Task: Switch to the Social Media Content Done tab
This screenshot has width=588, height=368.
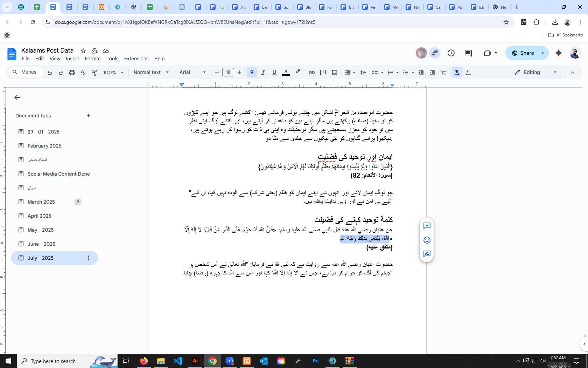Action: tap(58, 174)
